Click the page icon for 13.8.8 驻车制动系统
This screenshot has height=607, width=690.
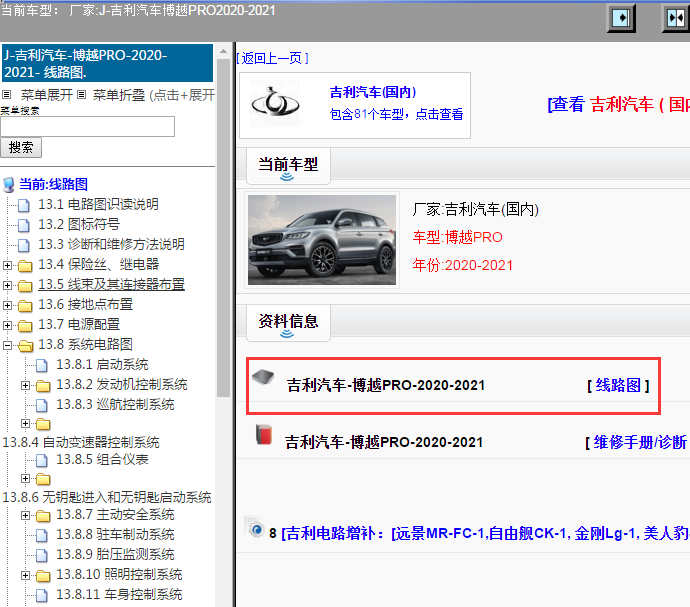pyautogui.click(x=42, y=535)
